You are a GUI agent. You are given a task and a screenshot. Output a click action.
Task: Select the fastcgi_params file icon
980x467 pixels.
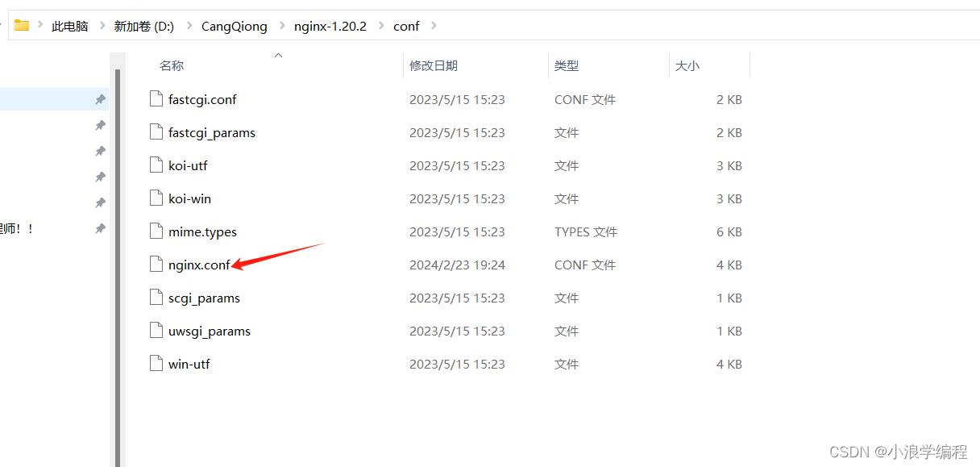coord(156,132)
